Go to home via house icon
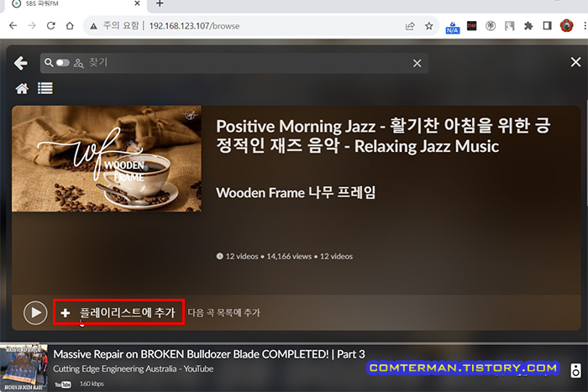This screenshot has width=588, height=392. [x=22, y=88]
